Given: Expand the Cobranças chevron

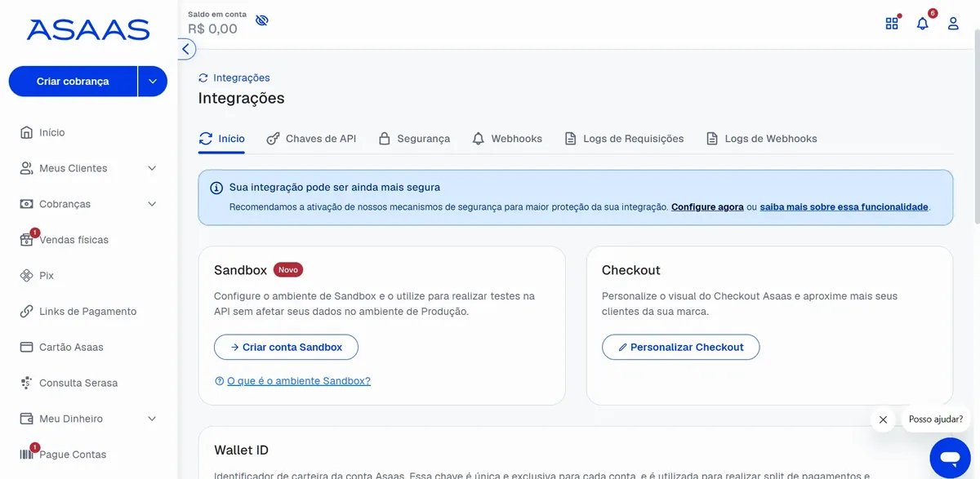Looking at the screenshot, I should [x=152, y=204].
